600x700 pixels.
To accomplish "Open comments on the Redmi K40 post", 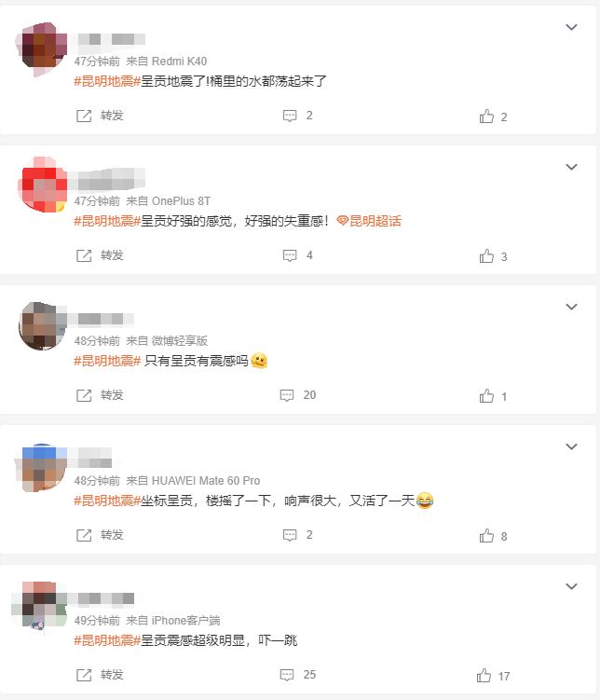I will click(297, 116).
